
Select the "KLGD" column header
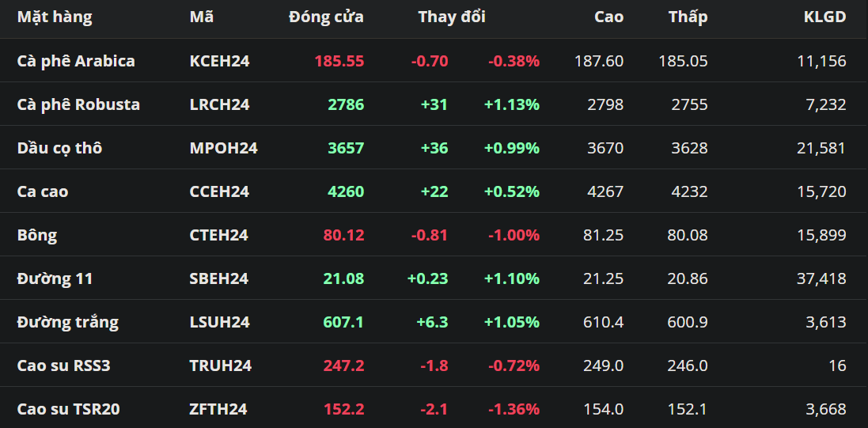coord(824,17)
